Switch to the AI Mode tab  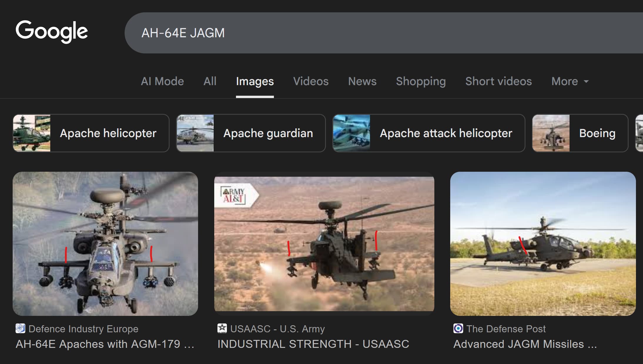tap(162, 81)
